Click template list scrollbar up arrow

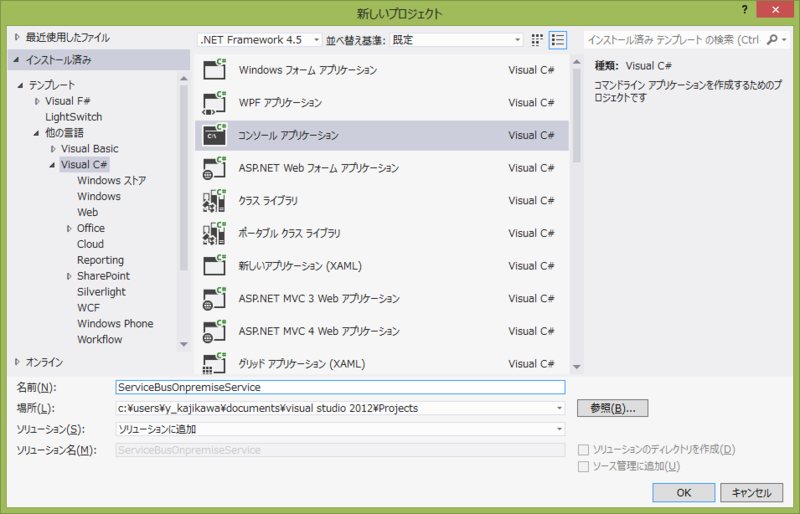click(577, 62)
